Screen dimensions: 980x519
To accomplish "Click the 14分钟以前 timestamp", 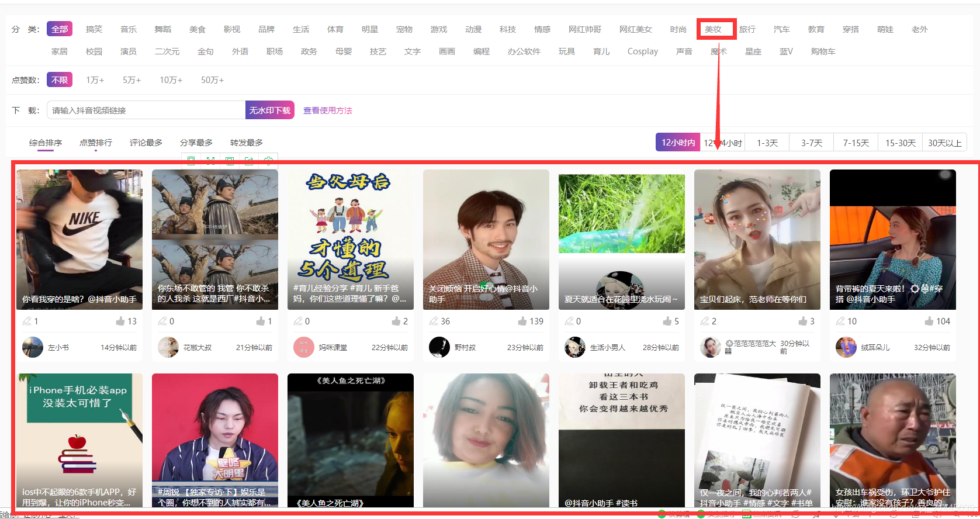I will [x=119, y=347].
